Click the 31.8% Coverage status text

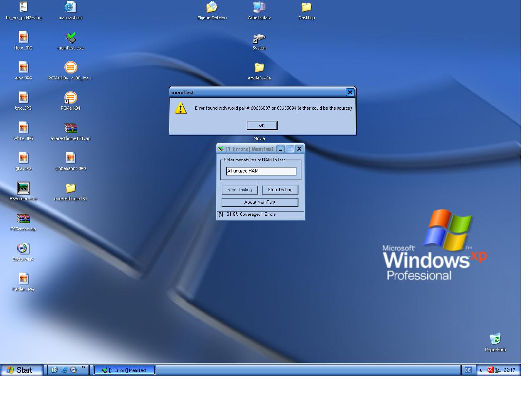tap(251, 214)
